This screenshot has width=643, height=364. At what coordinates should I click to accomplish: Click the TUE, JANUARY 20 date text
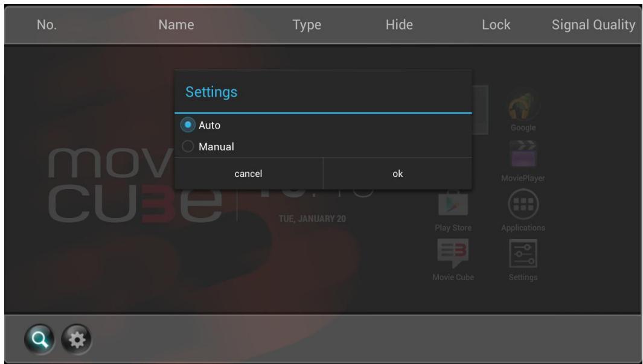coord(313,219)
